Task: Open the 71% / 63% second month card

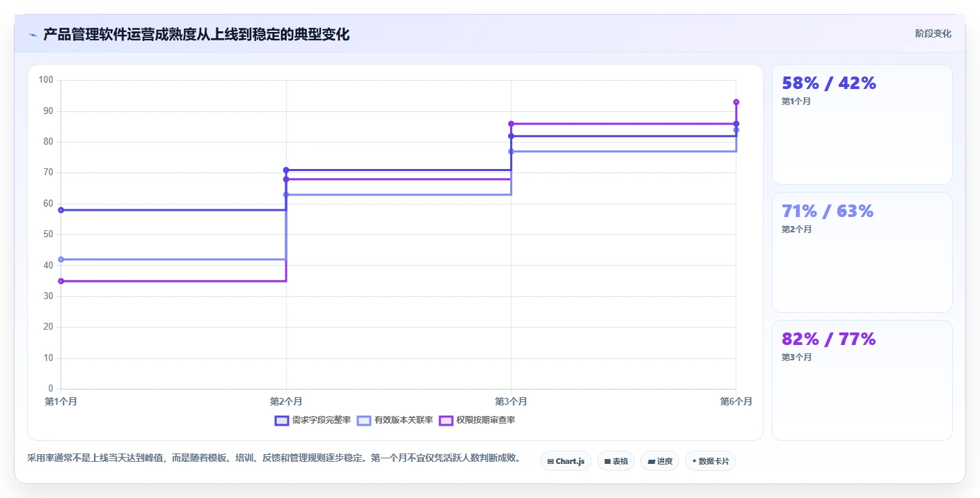Action: pyautogui.click(x=862, y=252)
